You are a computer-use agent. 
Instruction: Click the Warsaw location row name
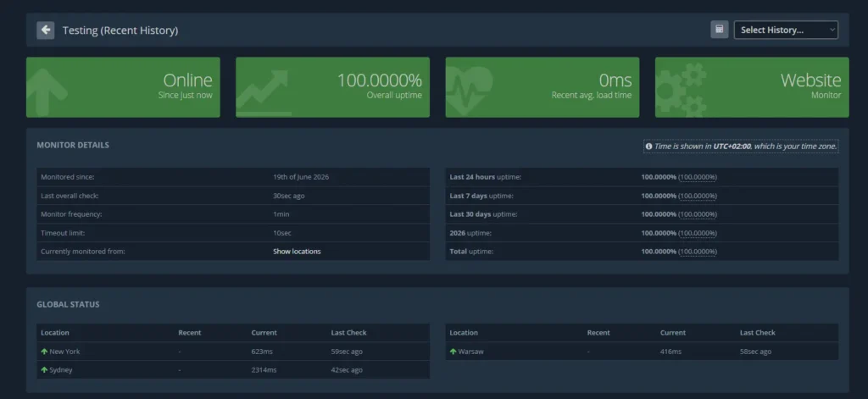pyautogui.click(x=470, y=352)
